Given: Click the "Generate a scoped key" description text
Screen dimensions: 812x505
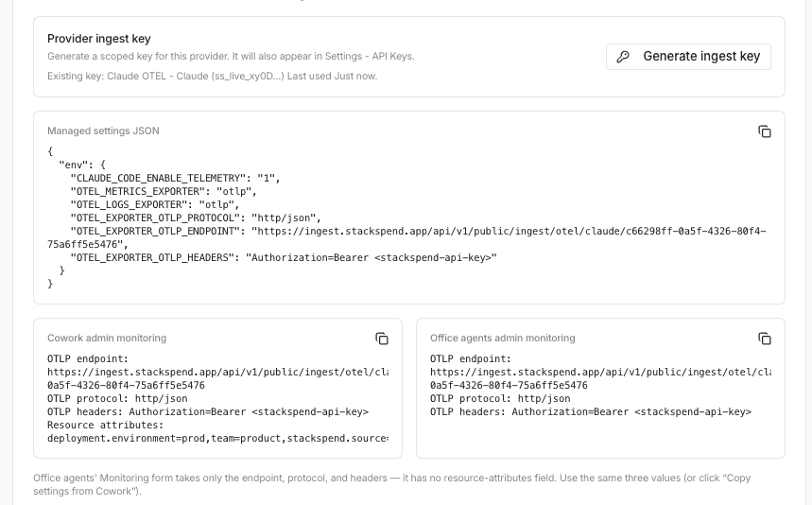Looking at the screenshot, I should pyautogui.click(x=231, y=57).
